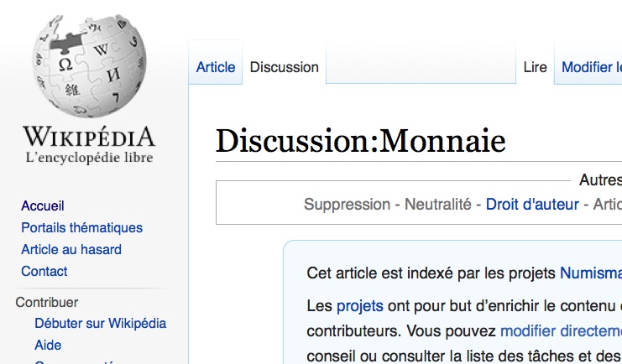Click the Wikipédia wordmark under the globe

(x=89, y=138)
